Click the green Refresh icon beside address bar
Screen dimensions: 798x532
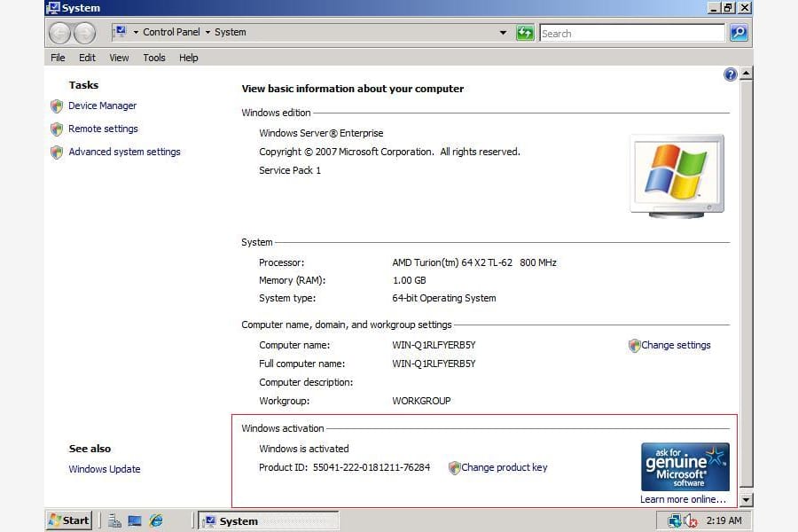(x=525, y=33)
